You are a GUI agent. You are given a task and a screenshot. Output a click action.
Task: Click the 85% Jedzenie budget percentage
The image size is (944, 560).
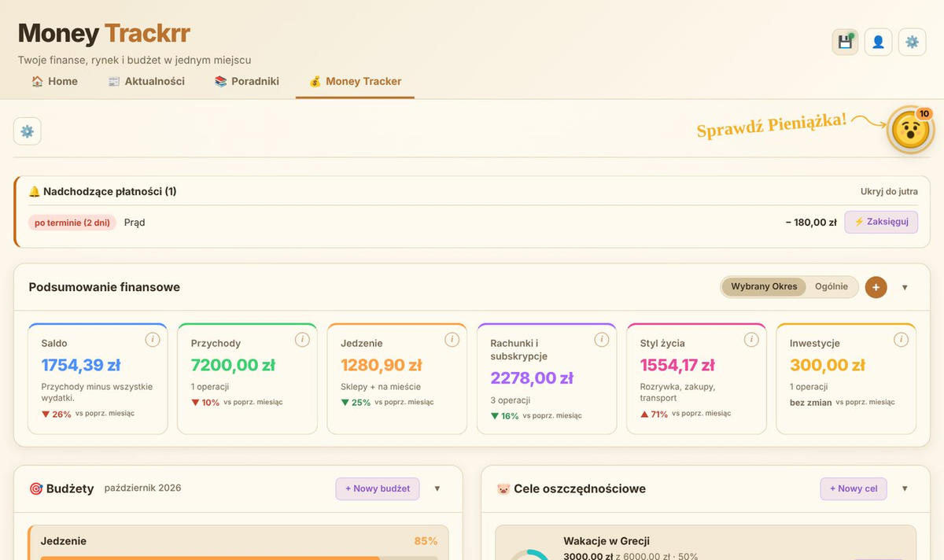coord(426,541)
